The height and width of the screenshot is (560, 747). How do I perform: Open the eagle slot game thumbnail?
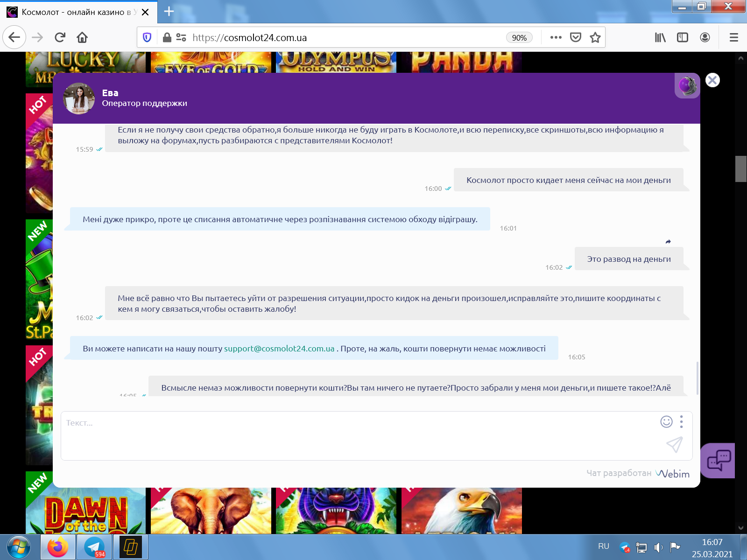(x=462, y=511)
